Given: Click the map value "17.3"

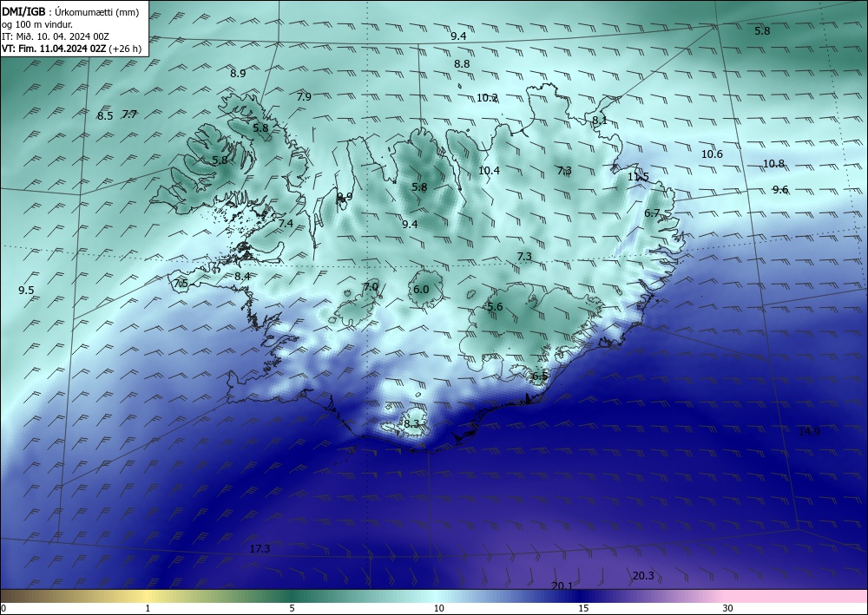Looking at the screenshot, I should coord(260,548).
